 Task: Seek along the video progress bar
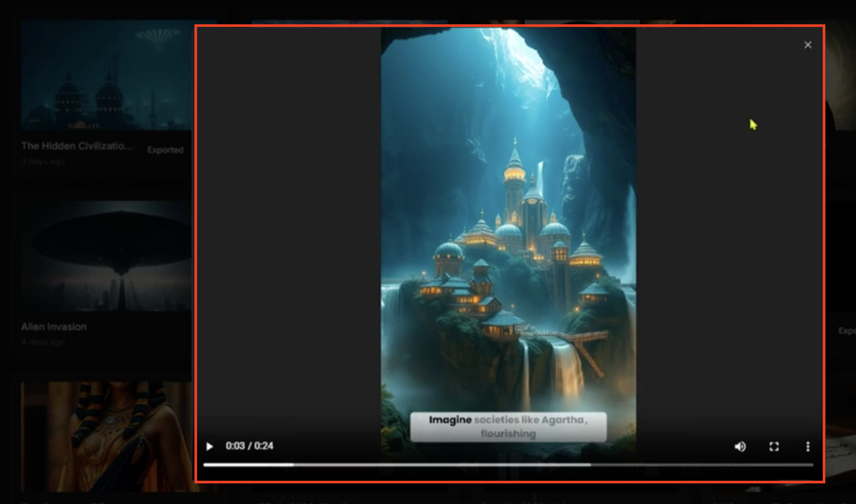tap(508, 465)
